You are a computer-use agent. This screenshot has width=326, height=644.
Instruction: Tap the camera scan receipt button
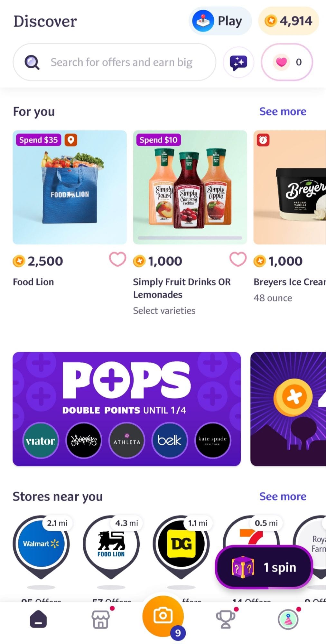pyautogui.click(x=163, y=616)
